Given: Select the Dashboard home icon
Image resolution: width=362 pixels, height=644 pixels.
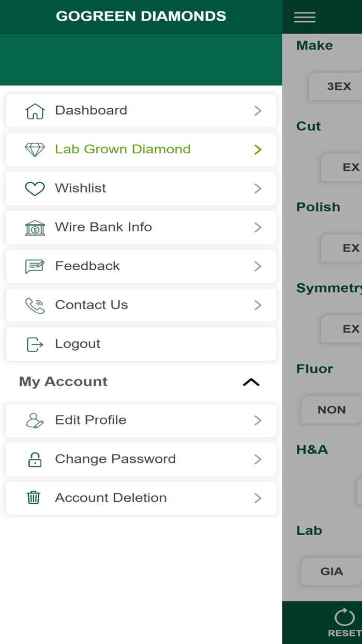Looking at the screenshot, I should pos(34,110).
